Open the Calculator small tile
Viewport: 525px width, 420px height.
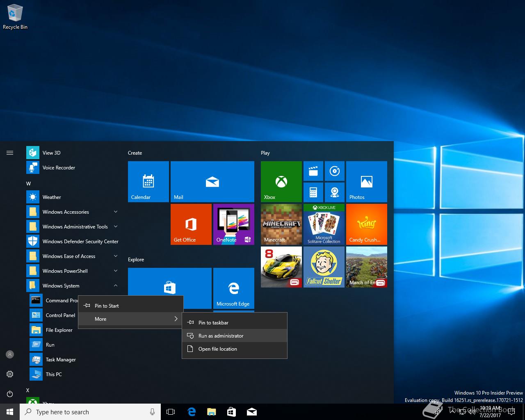click(x=313, y=192)
